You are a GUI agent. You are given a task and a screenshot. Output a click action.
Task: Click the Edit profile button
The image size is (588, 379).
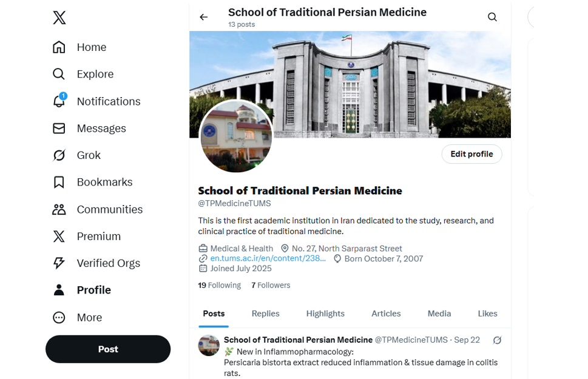point(471,154)
